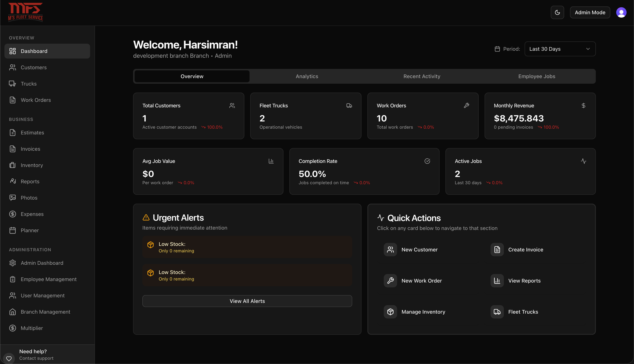Open the user profile avatar
Viewport: 634px width, 364px height.
(x=621, y=13)
